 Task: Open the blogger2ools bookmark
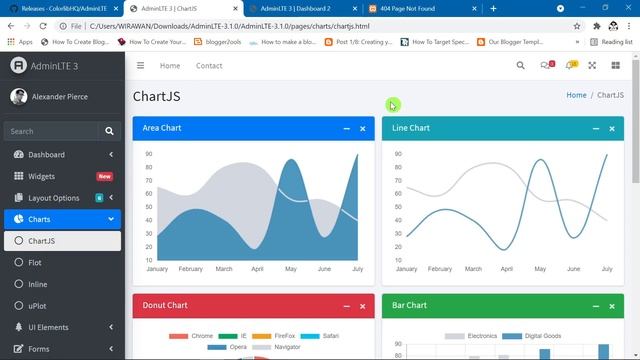point(217,42)
